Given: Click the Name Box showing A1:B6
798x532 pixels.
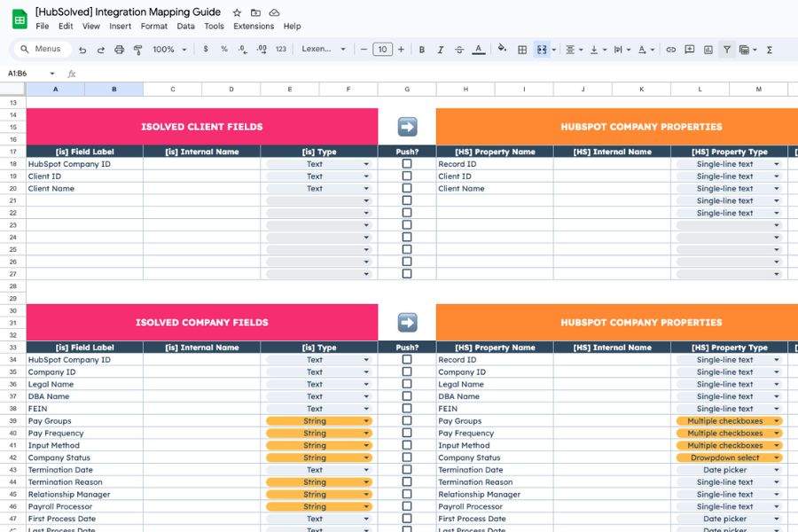Looking at the screenshot, I should [30, 74].
